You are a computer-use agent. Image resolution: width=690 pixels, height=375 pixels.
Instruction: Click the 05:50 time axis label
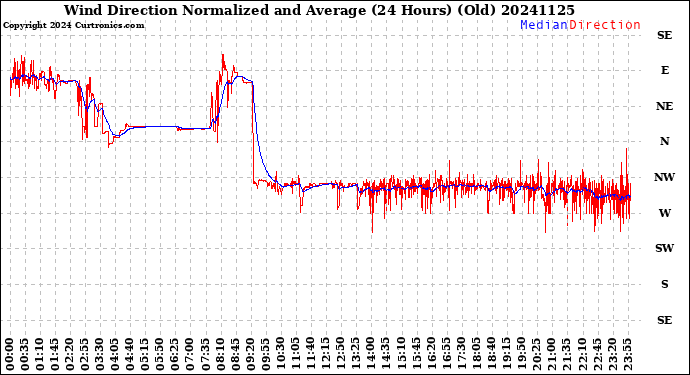click(160, 354)
